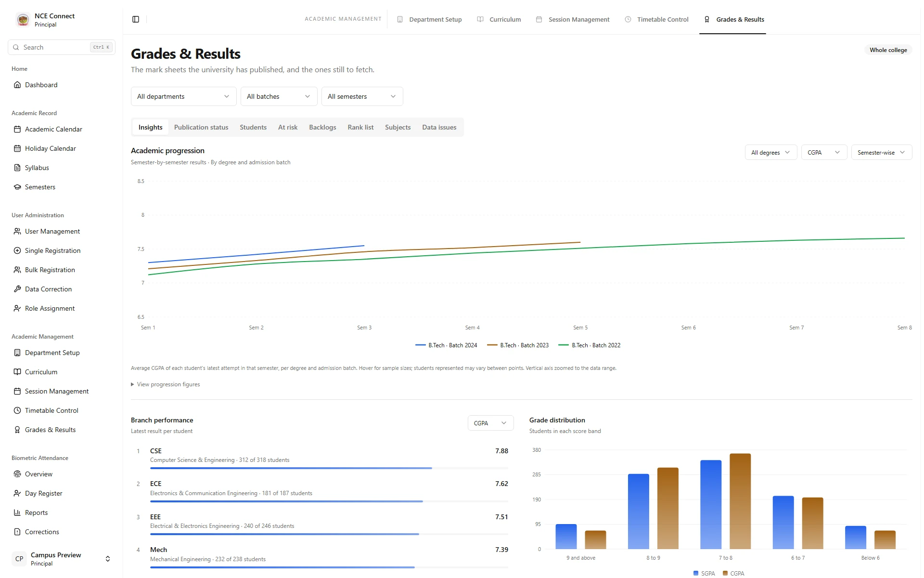Toggle B.Tech Batch 2022 legend series

pos(590,345)
